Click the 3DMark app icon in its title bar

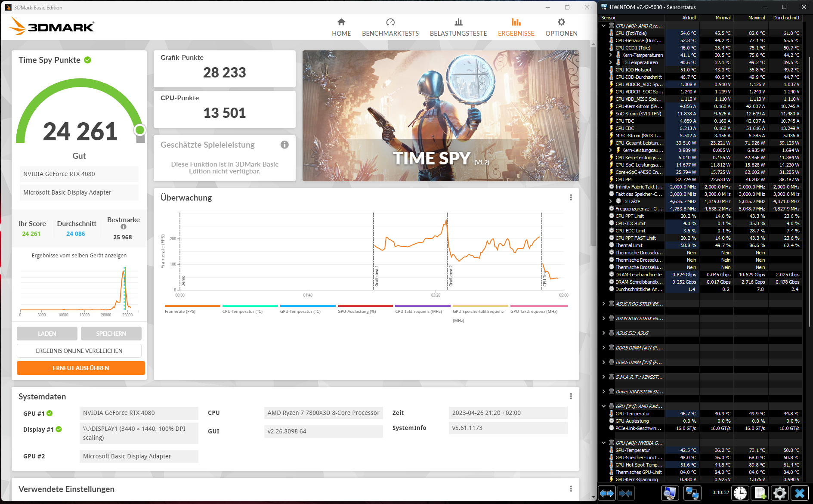pyautogui.click(x=8, y=7)
